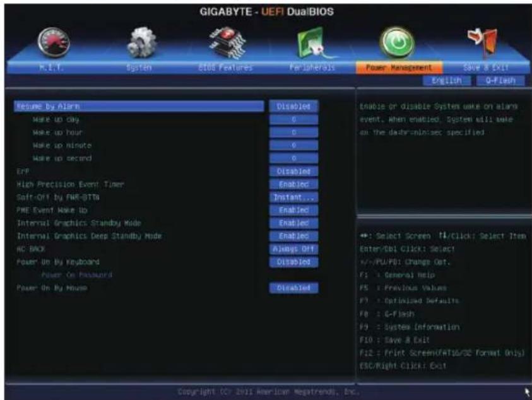Select the ErP setting label
532x400 pixels.
tap(23, 172)
